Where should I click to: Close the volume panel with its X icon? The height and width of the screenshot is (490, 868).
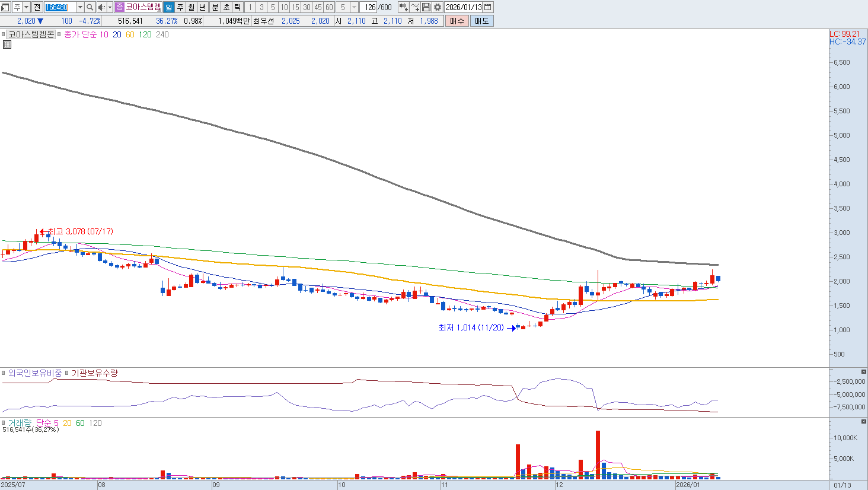[863, 421]
